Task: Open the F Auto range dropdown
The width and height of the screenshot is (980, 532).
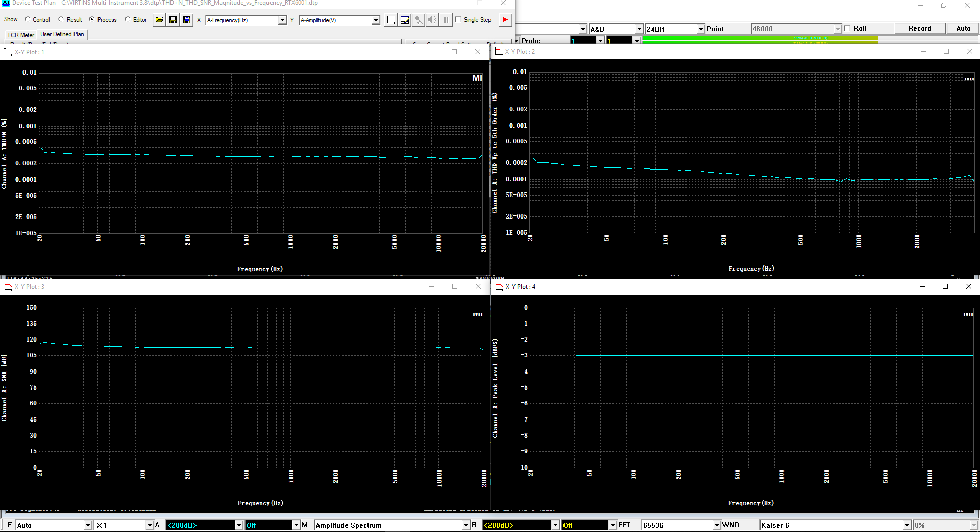Action: coord(88,525)
